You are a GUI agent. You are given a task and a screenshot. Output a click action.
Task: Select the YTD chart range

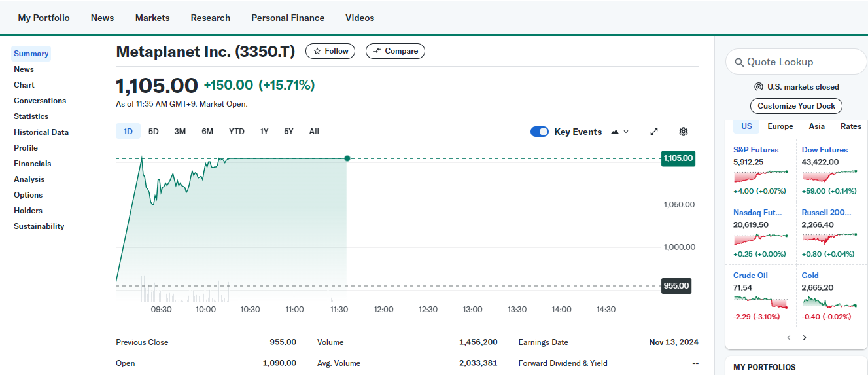tap(237, 132)
